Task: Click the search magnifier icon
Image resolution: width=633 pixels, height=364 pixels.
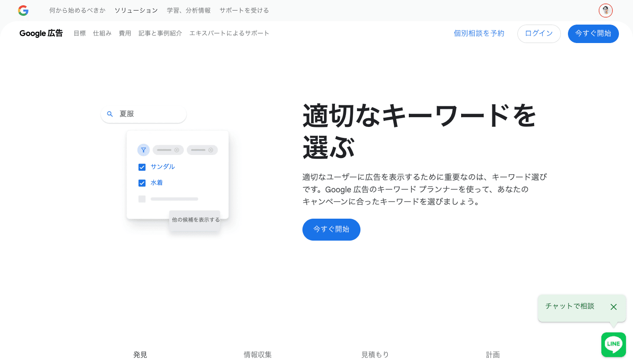Action: [x=110, y=114]
